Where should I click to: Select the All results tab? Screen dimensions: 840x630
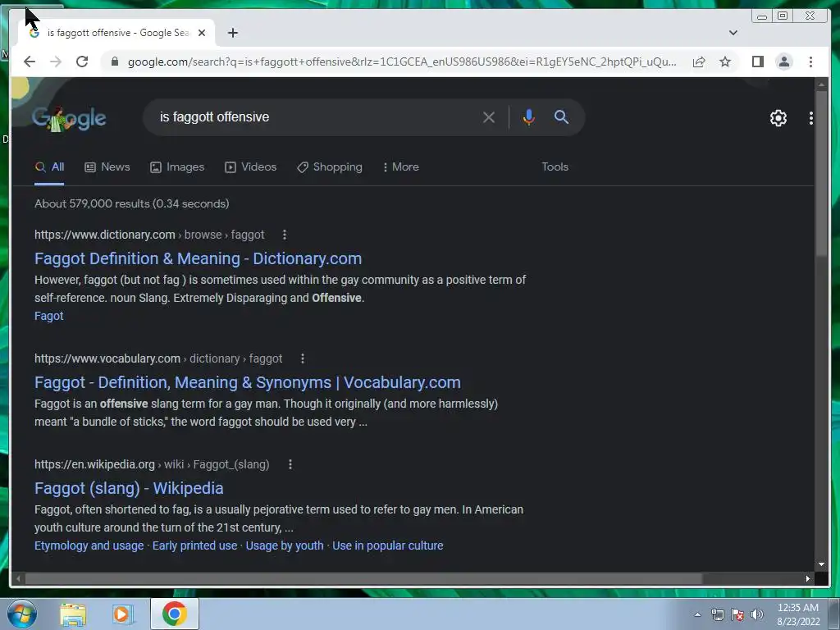(x=49, y=167)
